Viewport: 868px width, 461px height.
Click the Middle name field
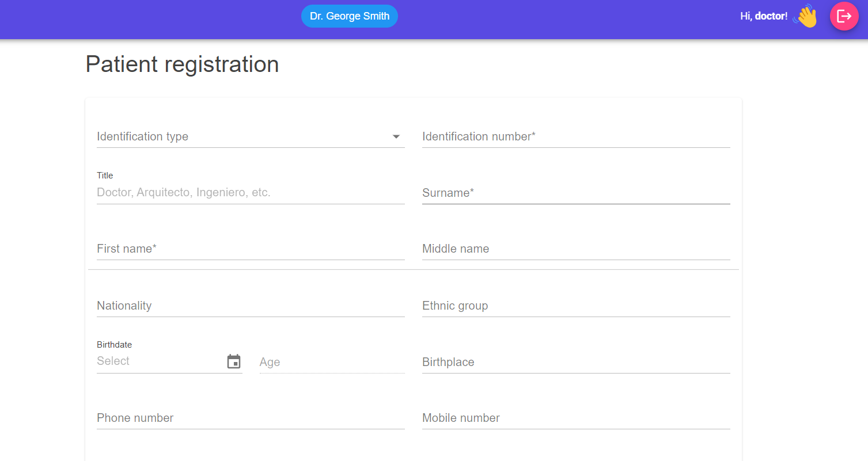click(576, 249)
